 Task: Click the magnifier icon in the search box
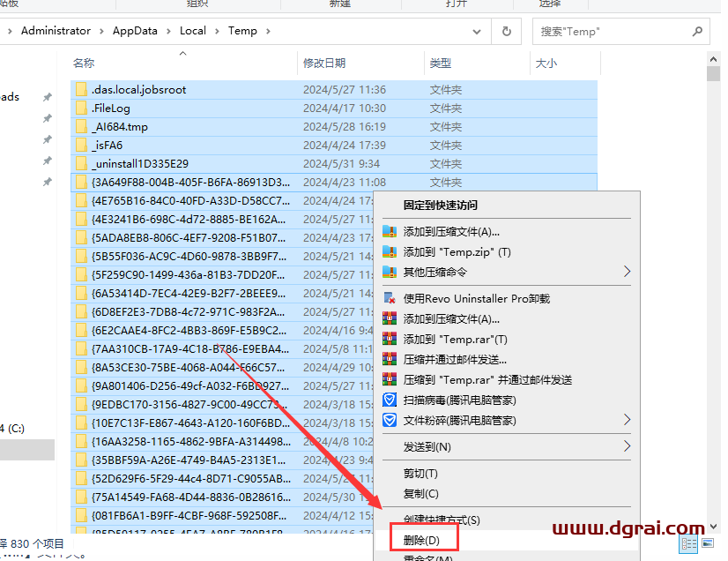(696, 31)
